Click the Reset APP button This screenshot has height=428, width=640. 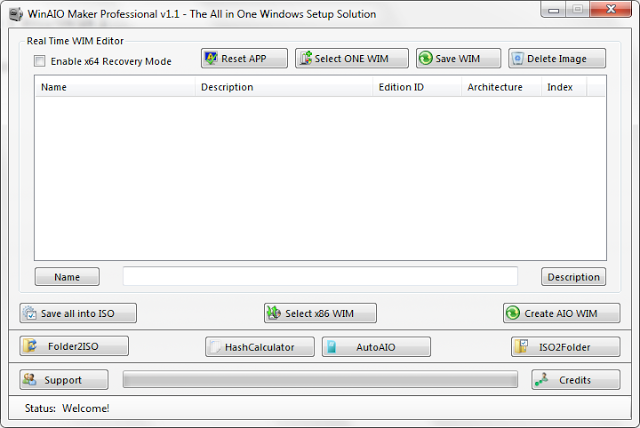[x=244, y=58]
